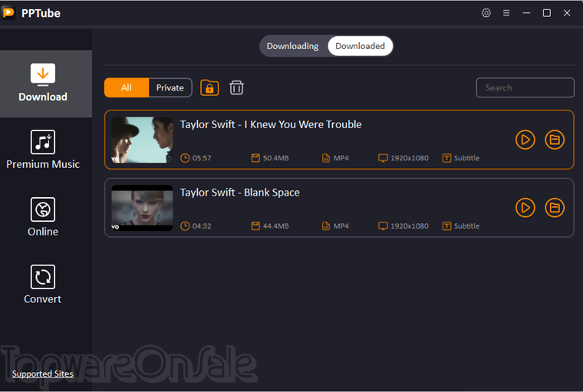This screenshot has width=583, height=392.
Task: Switch to the Downloaded tab
Action: point(360,46)
